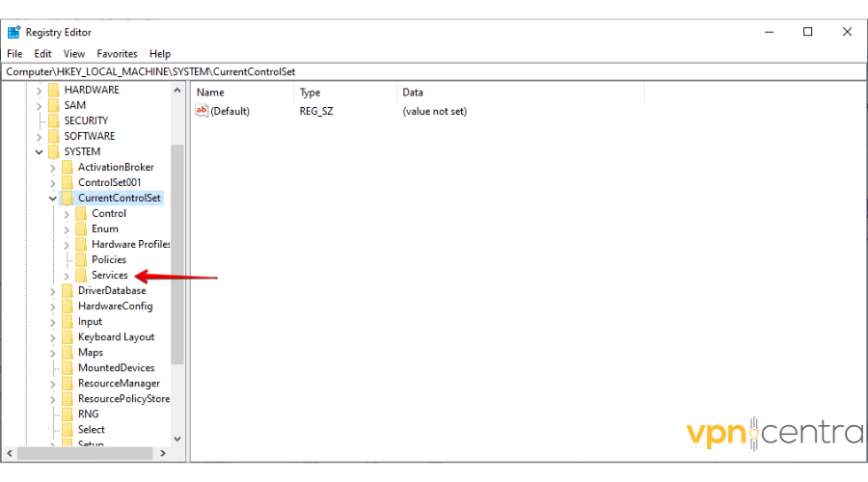
Task: Select the Services folder icon
Action: 81,275
